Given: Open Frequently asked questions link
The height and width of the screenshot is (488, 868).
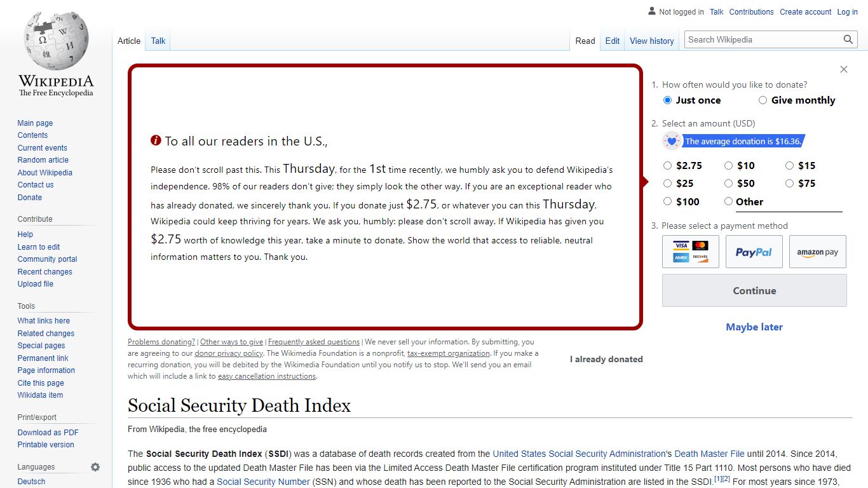Looking at the screenshot, I should (x=314, y=342).
